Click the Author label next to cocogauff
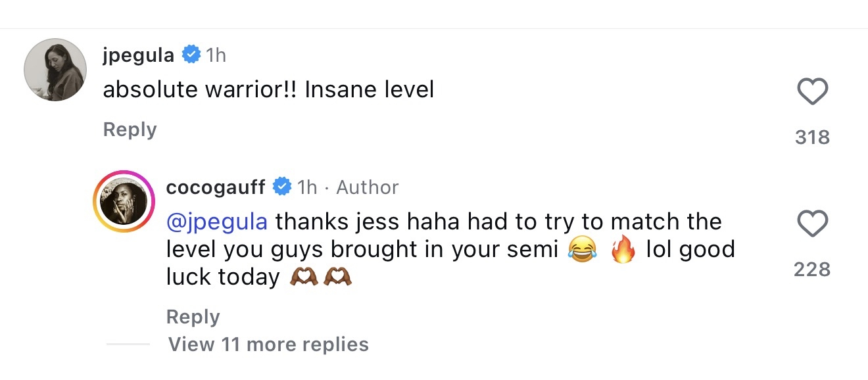Image resolution: width=868 pixels, height=380 pixels. 367,187
